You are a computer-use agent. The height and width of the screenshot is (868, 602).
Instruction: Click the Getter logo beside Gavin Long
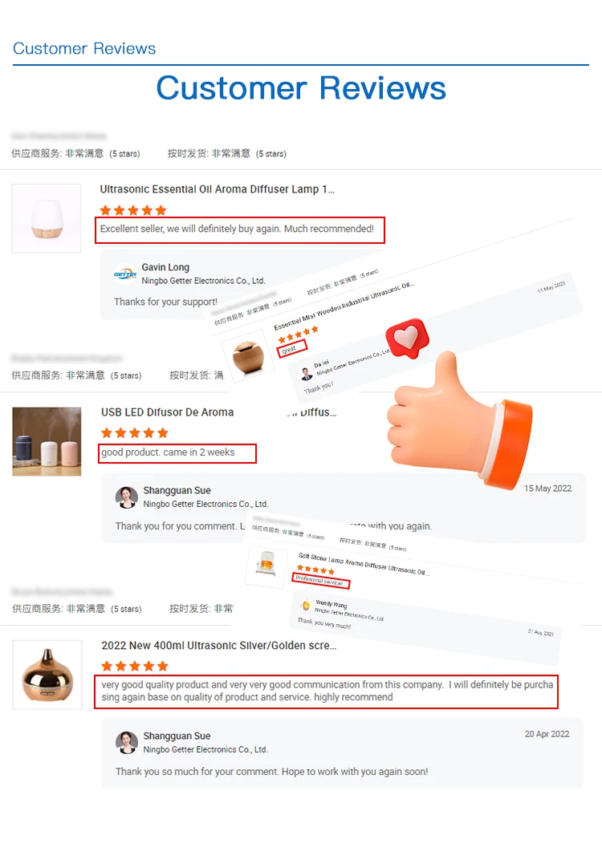[x=125, y=274]
